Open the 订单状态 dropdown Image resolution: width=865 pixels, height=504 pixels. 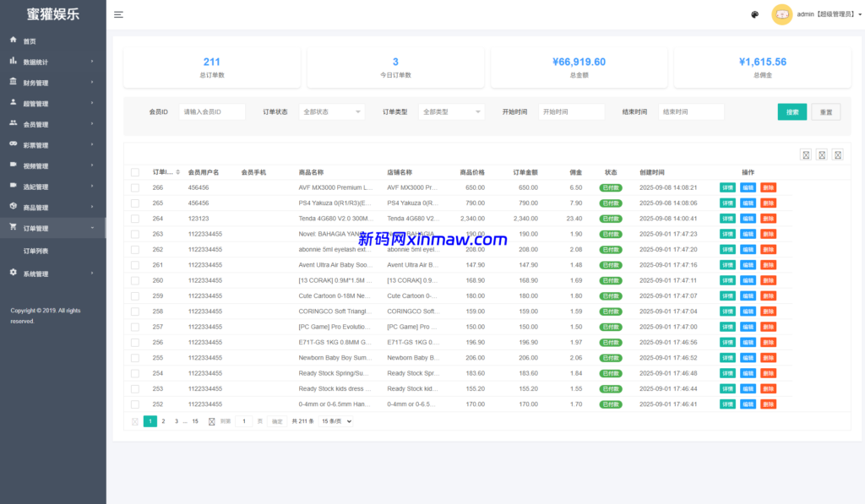(331, 111)
